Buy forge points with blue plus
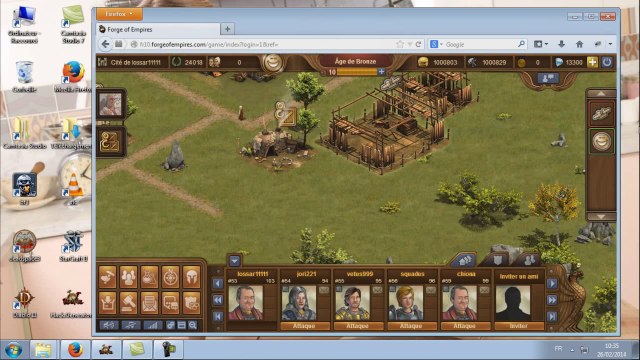 pyautogui.click(x=381, y=72)
